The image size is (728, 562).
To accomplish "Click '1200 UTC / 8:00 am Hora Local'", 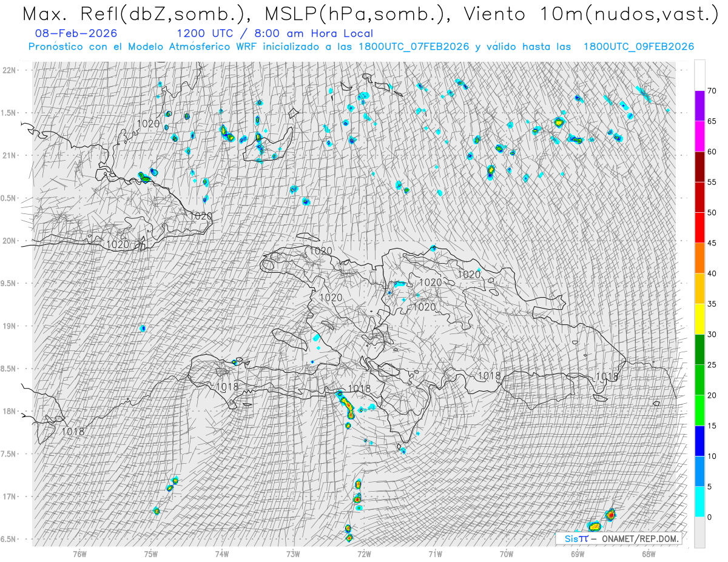I will tap(275, 33).
